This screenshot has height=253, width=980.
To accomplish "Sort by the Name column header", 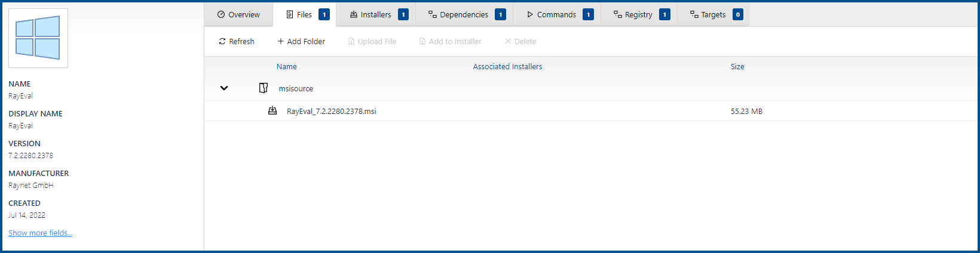I will [x=287, y=66].
